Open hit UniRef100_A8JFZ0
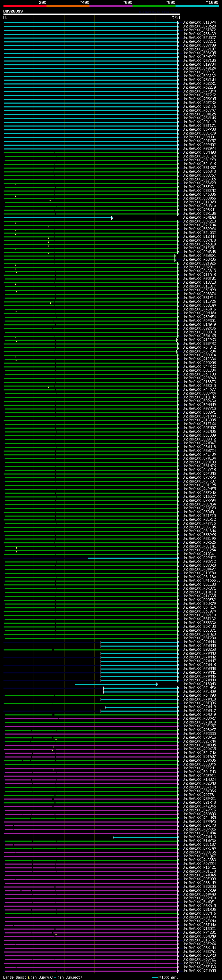222x980 pixels. pyautogui.click(x=199, y=156)
